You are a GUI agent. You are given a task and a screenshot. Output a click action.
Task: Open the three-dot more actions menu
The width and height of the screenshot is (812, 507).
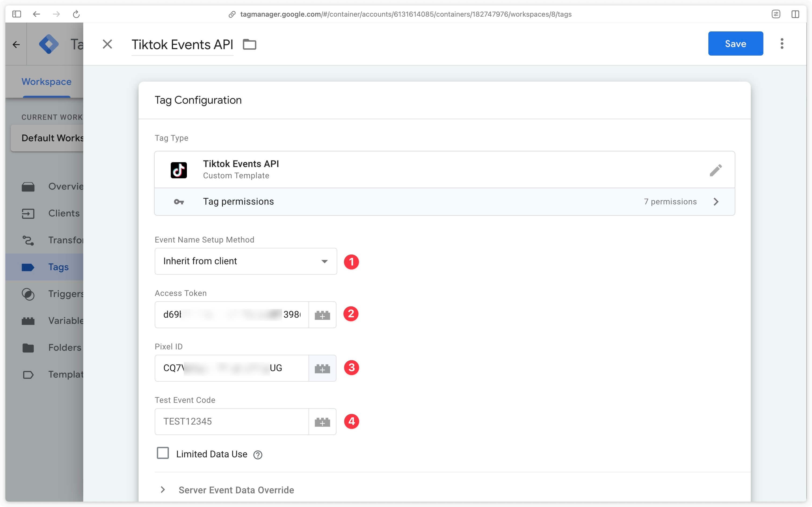pos(782,44)
